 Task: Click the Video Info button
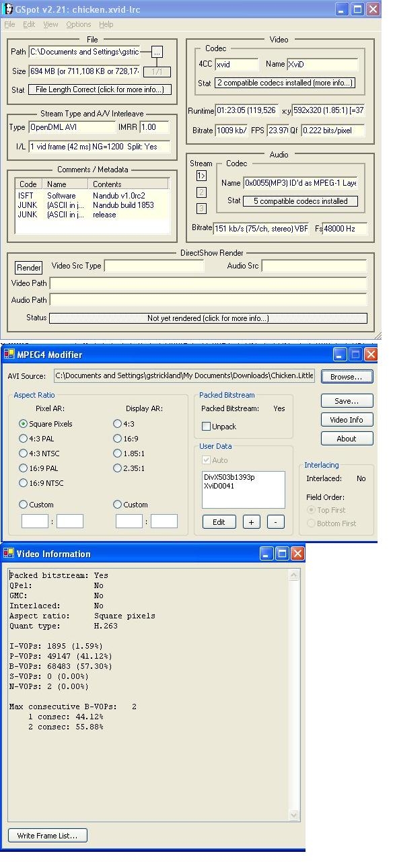coord(347,420)
